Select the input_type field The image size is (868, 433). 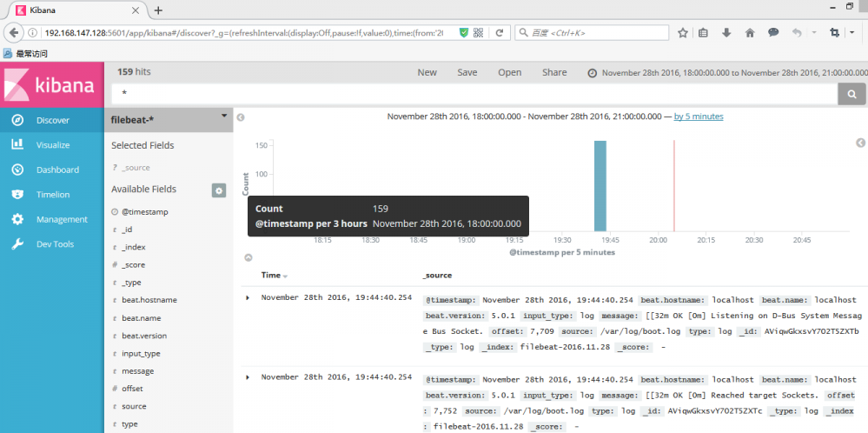(141, 353)
